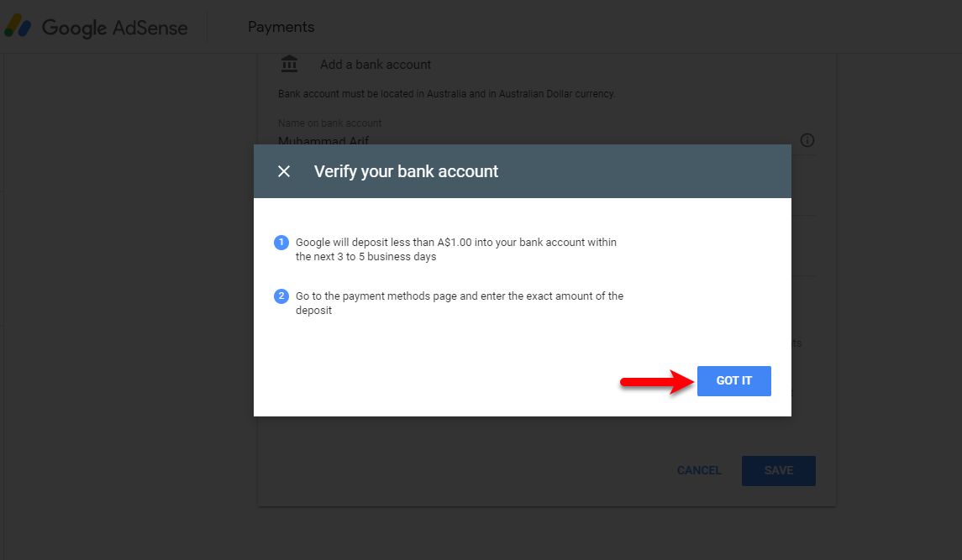The width and height of the screenshot is (962, 560).
Task: Click the Add a bank account heading
Action: click(376, 65)
